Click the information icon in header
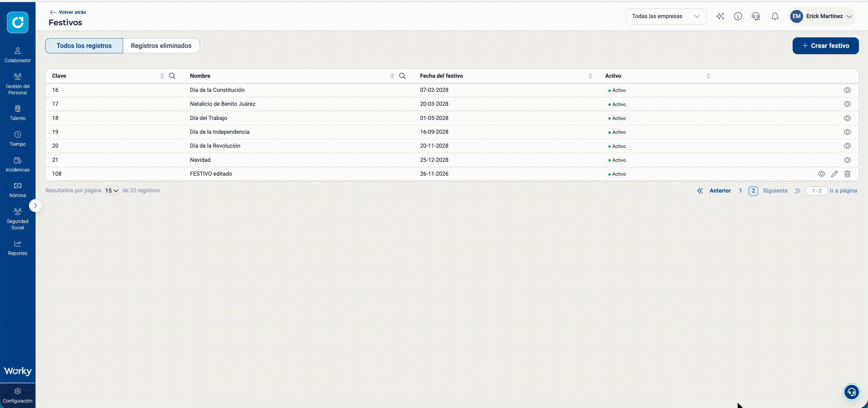This screenshot has height=408, width=868. tap(738, 16)
